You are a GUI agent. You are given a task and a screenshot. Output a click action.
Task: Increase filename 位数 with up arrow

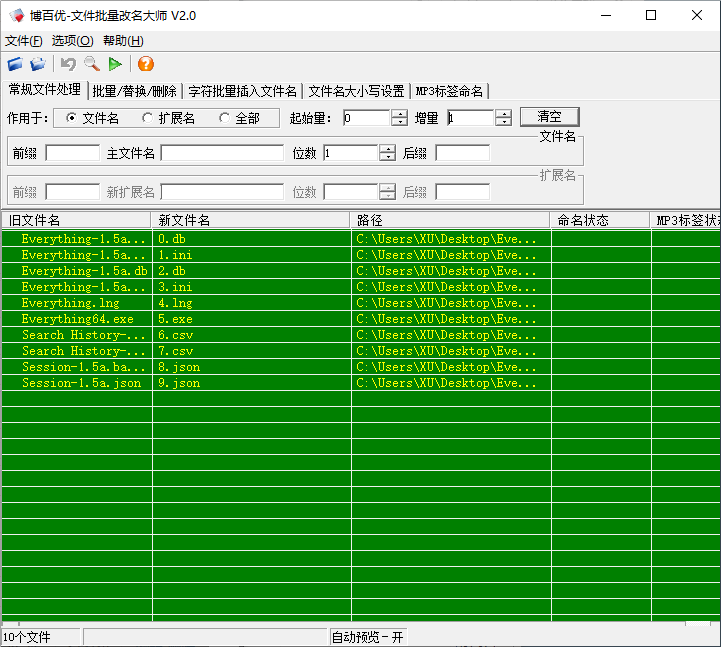pos(387,148)
